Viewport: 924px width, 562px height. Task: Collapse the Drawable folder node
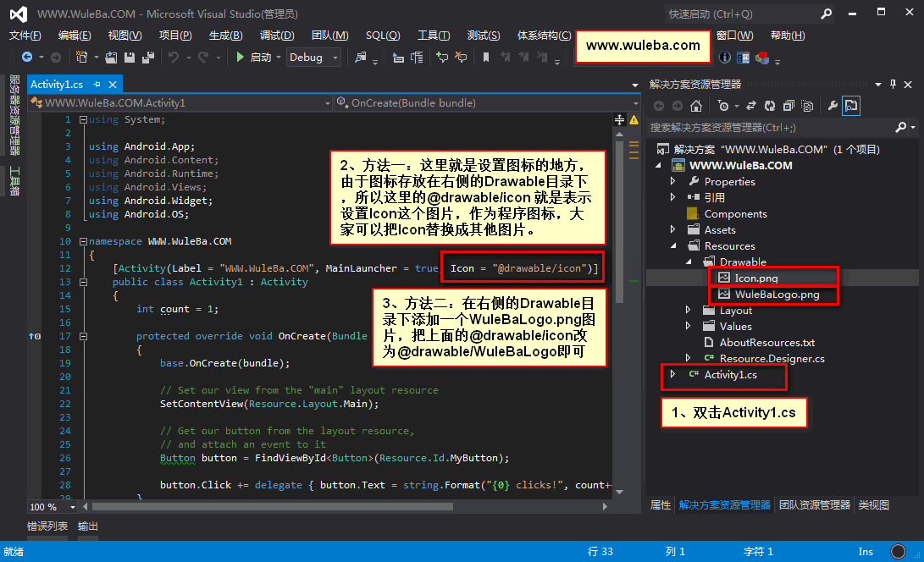tap(689, 262)
